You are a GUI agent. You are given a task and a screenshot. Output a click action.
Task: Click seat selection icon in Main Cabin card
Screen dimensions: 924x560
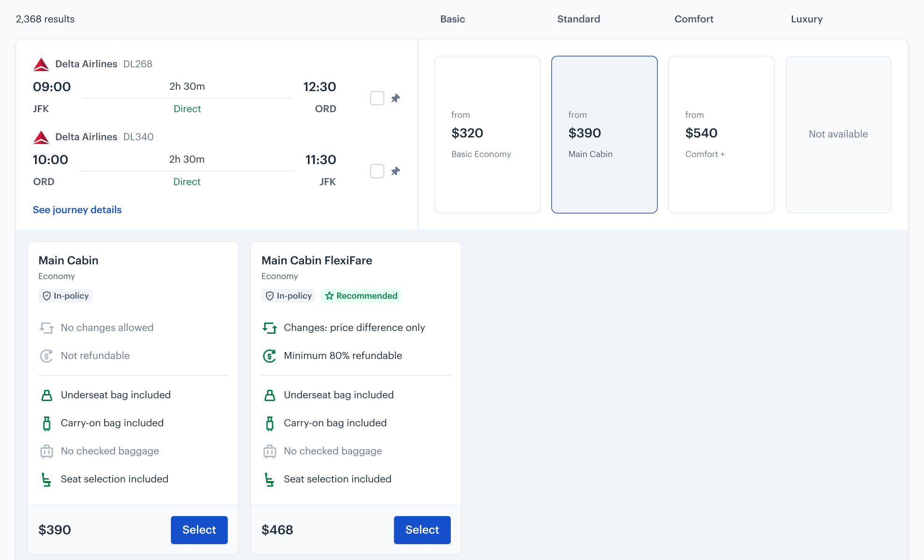[46, 480]
